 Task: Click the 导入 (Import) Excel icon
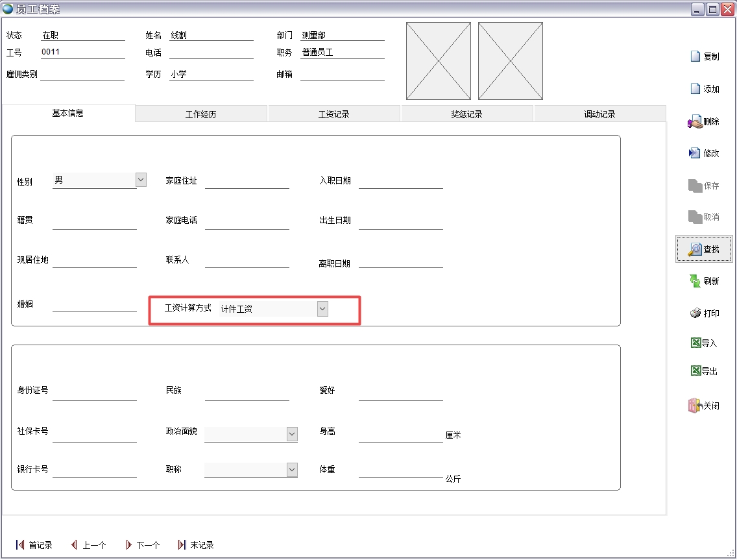click(696, 343)
